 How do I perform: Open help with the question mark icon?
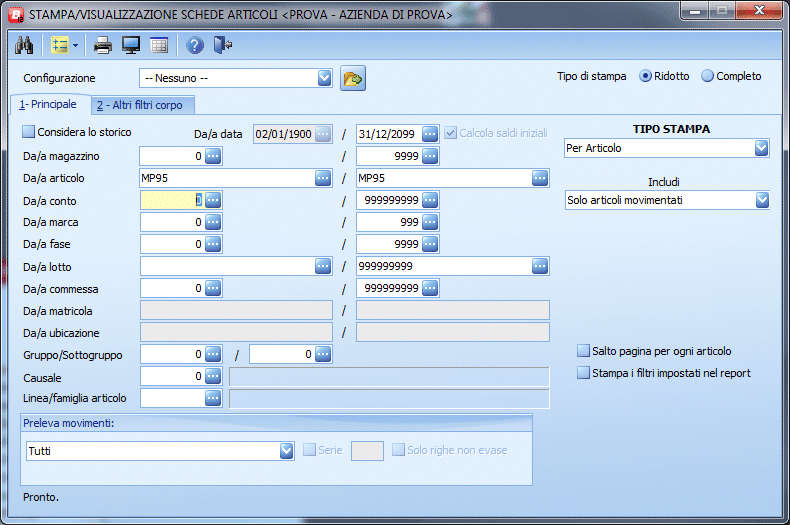coord(194,45)
